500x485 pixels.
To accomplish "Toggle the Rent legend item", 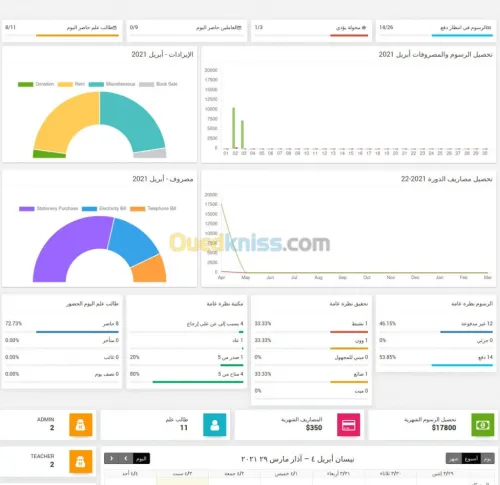I will 71,84.
